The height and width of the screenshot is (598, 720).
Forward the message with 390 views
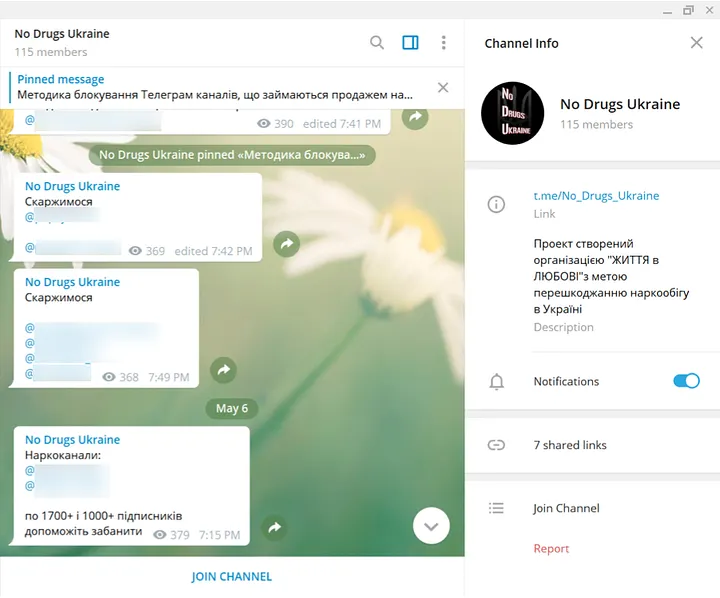tap(415, 117)
